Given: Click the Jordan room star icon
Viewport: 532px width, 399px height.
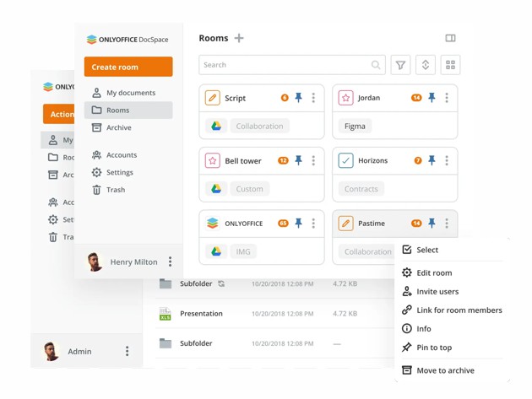Looking at the screenshot, I should click(x=345, y=98).
